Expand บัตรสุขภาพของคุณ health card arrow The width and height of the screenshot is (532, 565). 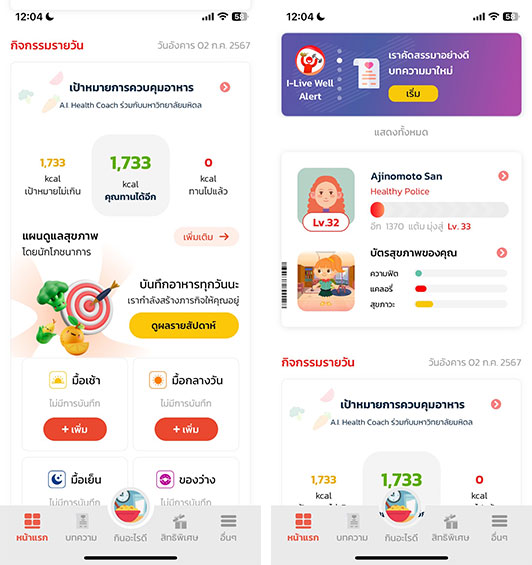point(502,253)
